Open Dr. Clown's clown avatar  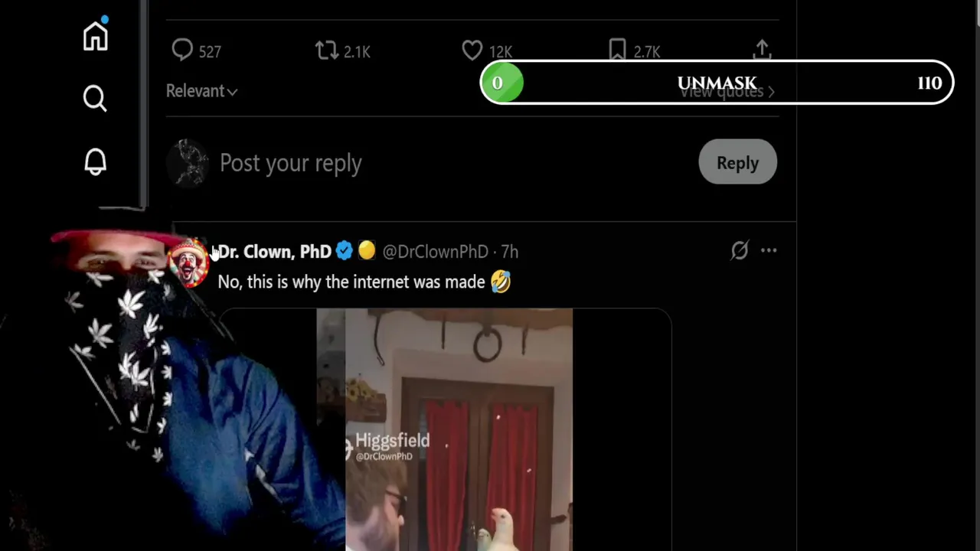[x=188, y=262]
